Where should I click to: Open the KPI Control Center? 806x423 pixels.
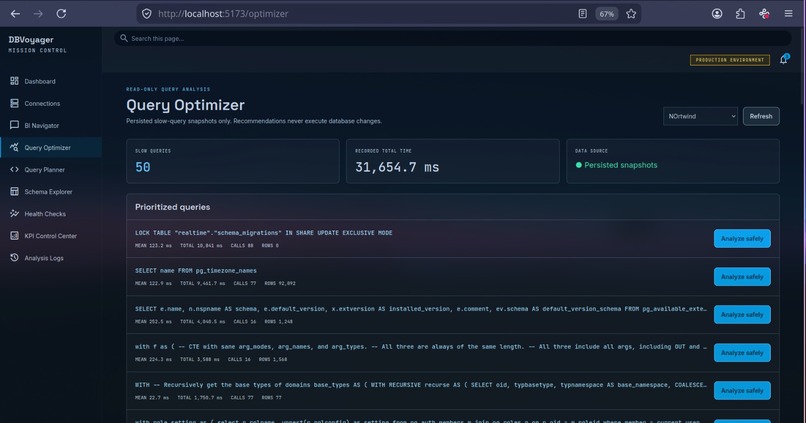[50, 236]
